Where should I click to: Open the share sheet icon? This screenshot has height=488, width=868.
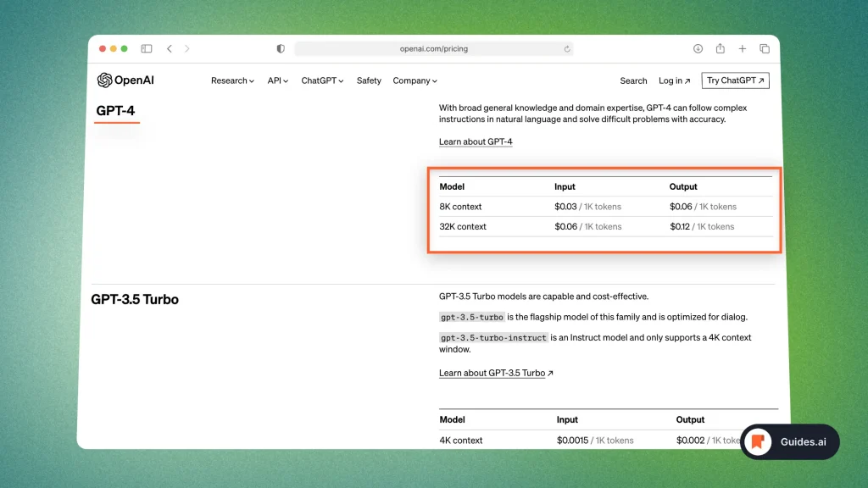[x=721, y=48]
